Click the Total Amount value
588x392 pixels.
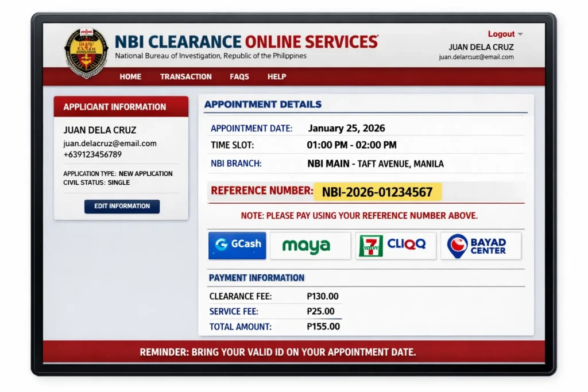point(323,326)
